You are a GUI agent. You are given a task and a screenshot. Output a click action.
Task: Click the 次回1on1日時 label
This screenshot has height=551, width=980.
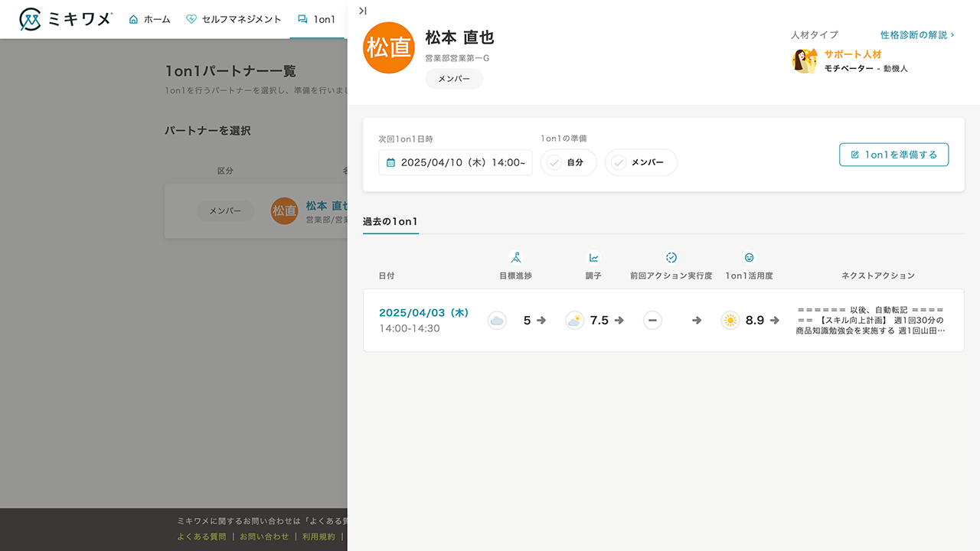[406, 139]
